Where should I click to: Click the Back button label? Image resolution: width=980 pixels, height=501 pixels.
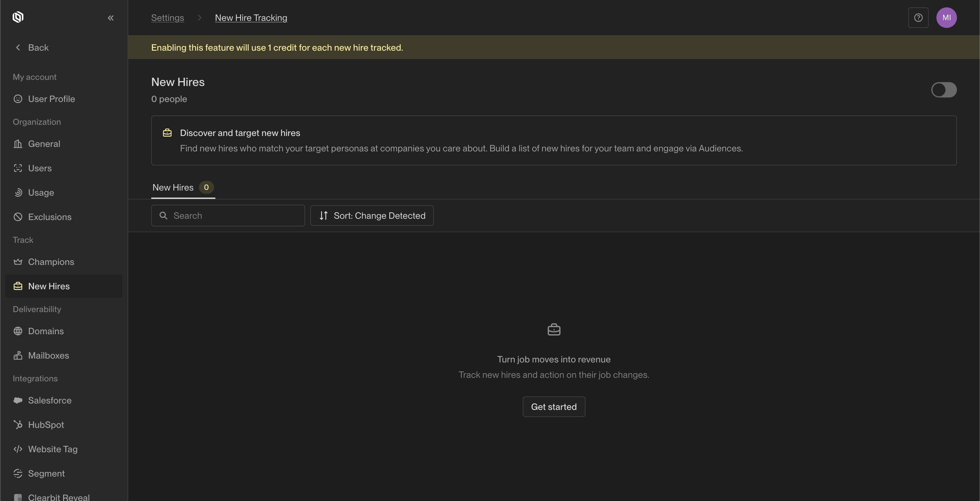38,47
